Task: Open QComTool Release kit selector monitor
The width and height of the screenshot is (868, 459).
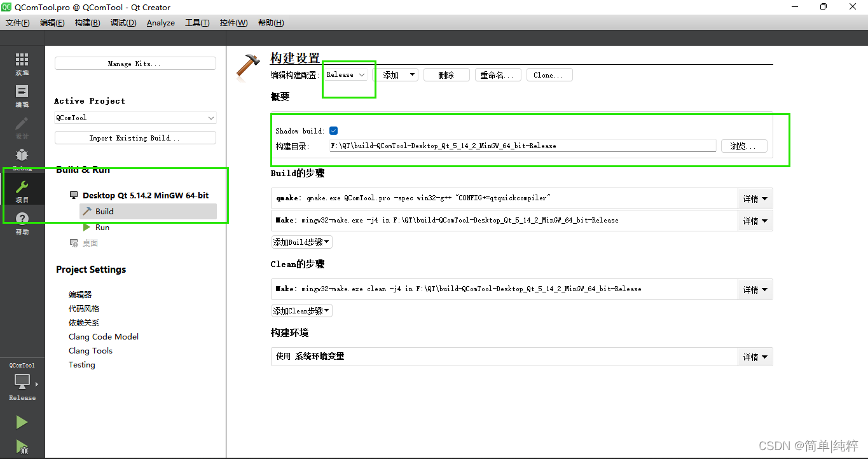Action: coord(22,381)
